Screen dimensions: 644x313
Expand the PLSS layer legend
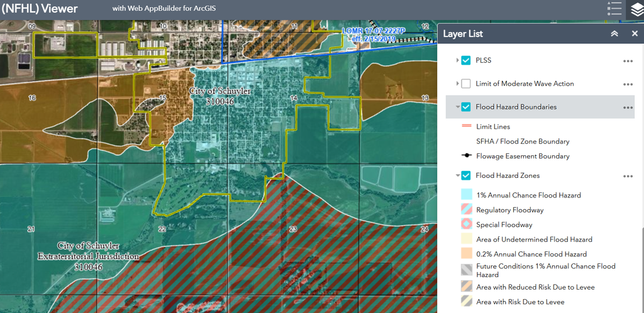[x=458, y=60]
